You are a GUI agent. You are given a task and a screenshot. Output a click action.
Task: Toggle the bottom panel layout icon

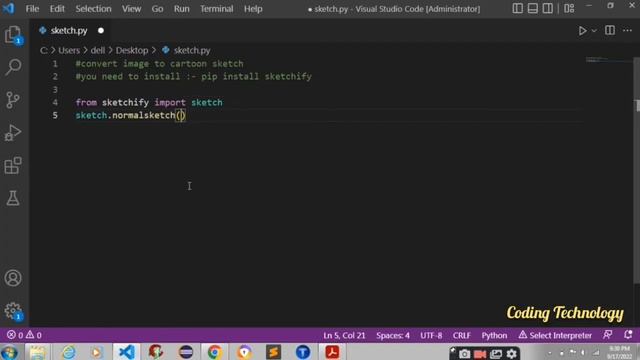tap(532, 9)
